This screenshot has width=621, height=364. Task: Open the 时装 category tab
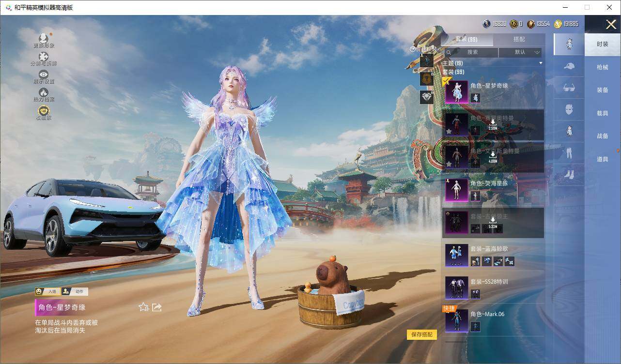[x=603, y=44]
